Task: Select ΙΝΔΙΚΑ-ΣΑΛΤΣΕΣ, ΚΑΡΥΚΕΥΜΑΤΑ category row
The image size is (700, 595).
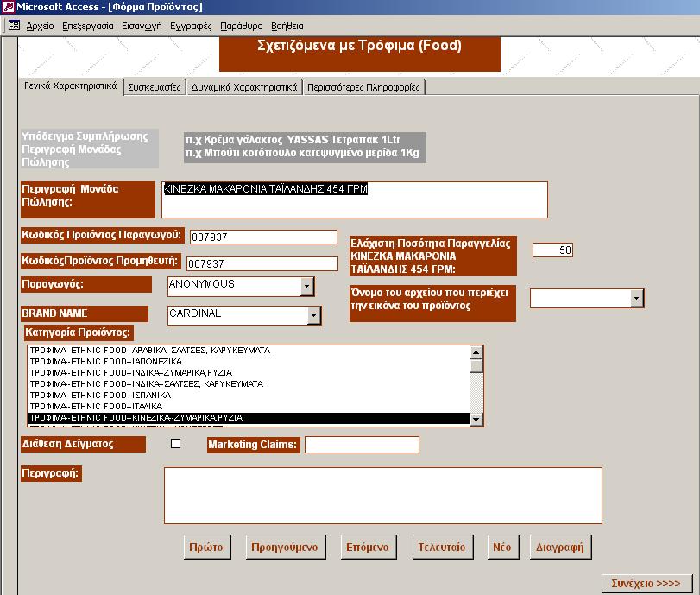Action: (x=249, y=383)
